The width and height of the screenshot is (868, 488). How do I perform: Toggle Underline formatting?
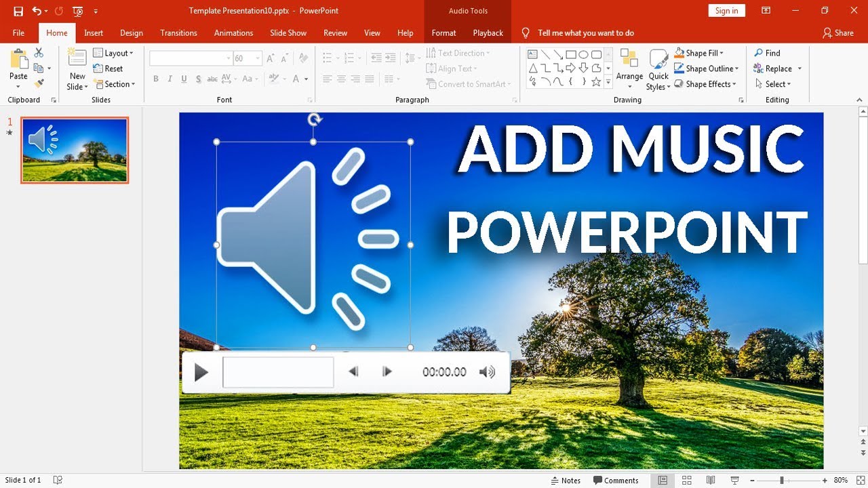pos(184,79)
